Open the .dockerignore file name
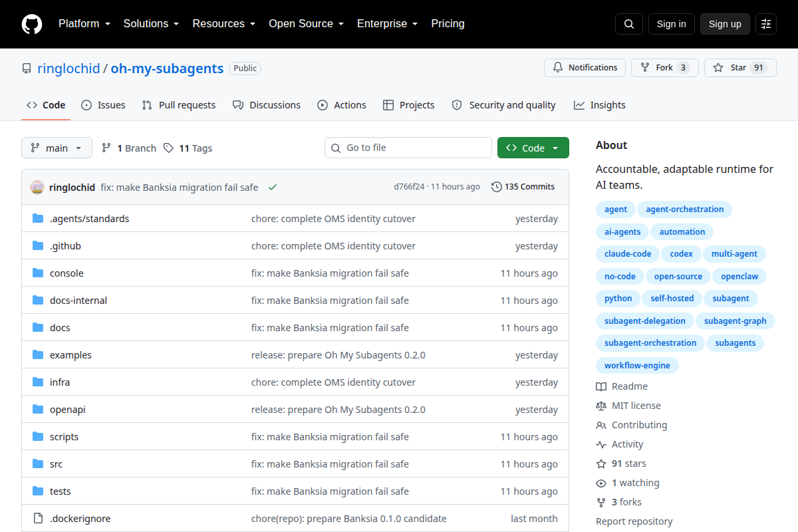Image resolution: width=798 pixels, height=532 pixels. [x=80, y=519]
